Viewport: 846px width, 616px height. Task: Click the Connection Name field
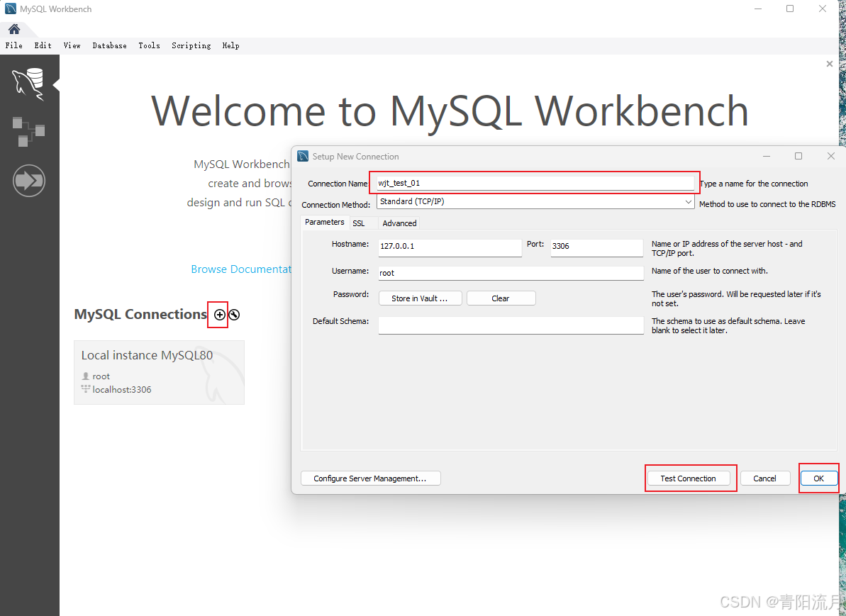pos(535,183)
